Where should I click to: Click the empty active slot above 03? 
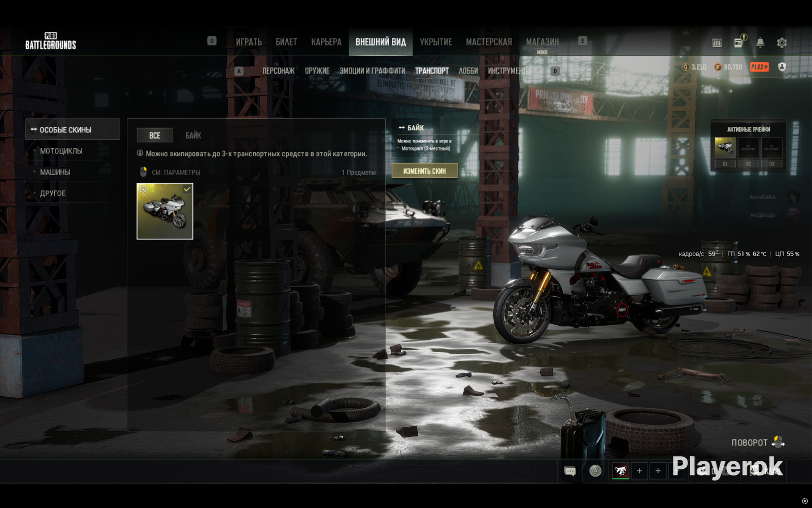coord(772,148)
